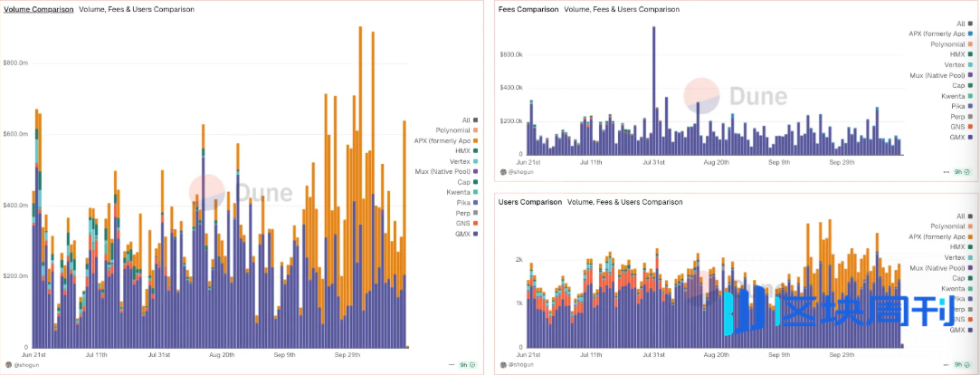Open the three-dot menu on Users Comparison chart
The height and width of the screenshot is (375, 980).
click(x=948, y=364)
